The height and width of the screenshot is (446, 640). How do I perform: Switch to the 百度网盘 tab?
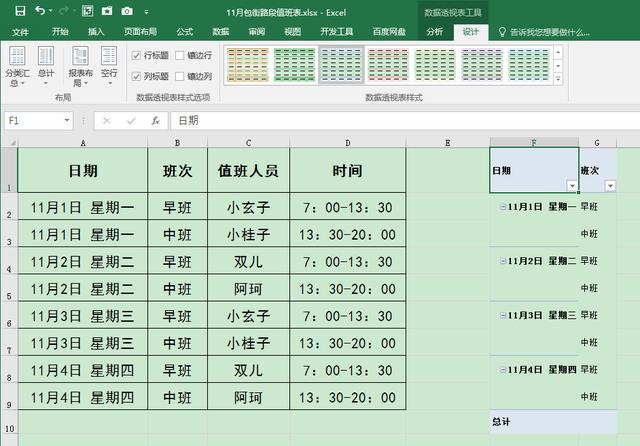click(x=389, y=32)
